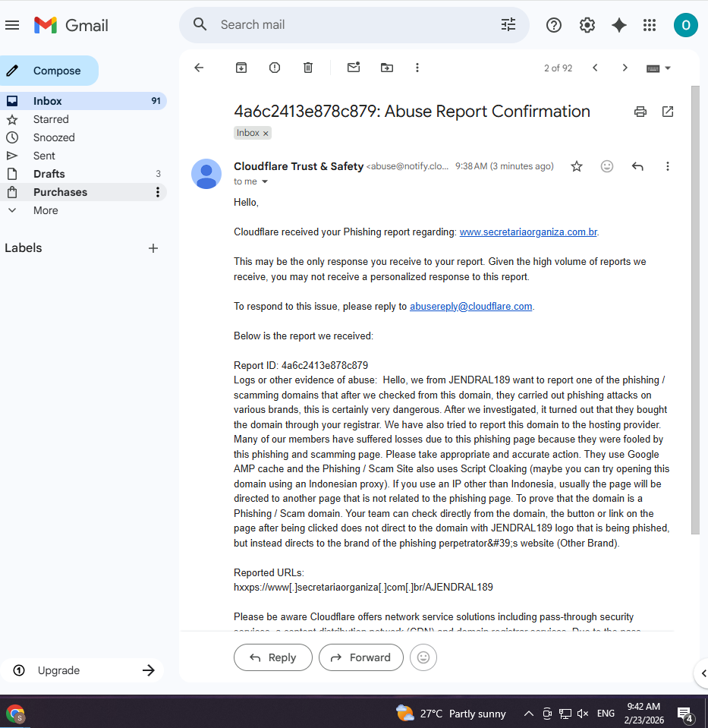Open the Gemini sparkle icon
This screenshot has width=708, height=728.
619,25
